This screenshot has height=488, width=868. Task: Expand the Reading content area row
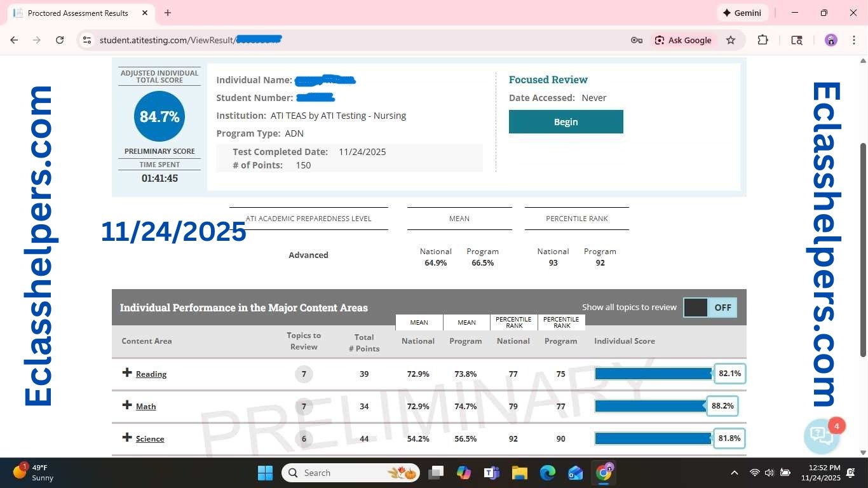pyautogui.click(x=127, y=373)
